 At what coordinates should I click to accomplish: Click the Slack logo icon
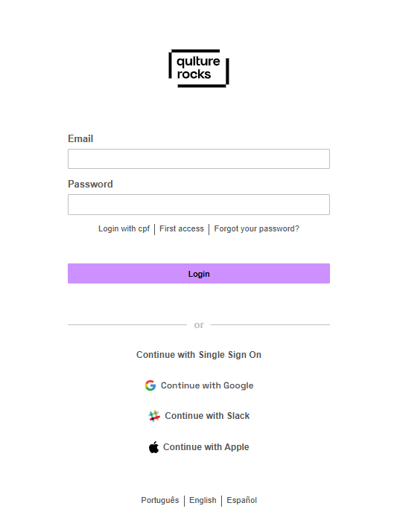tap(154, 416)
